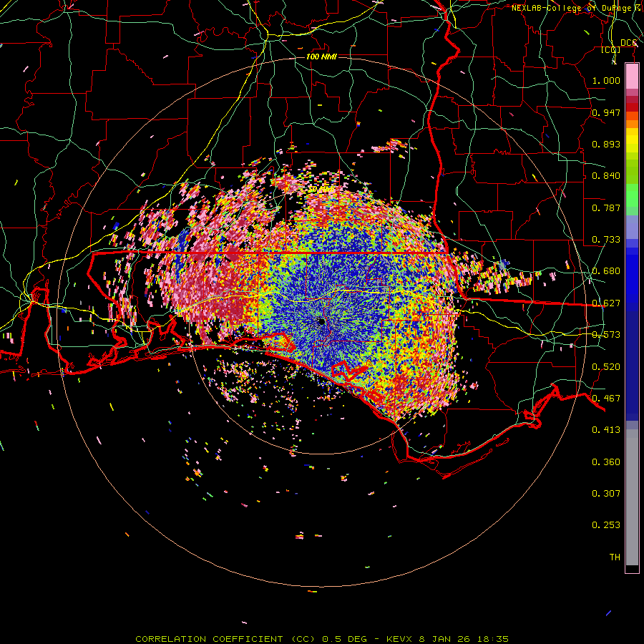644x644 pixels.
Task: Pick the gray swatch beside 0.307
Action: click(x=632, y=497)
